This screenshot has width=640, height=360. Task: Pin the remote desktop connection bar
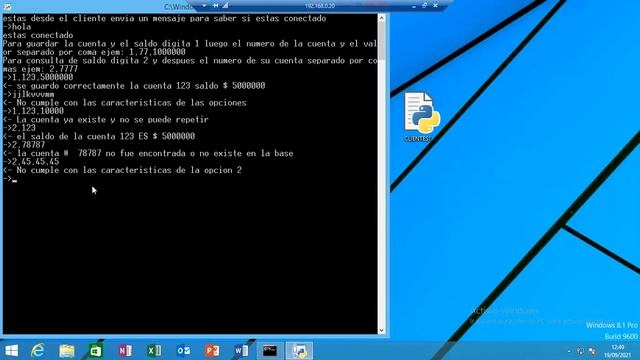click(x=216, y=6)
